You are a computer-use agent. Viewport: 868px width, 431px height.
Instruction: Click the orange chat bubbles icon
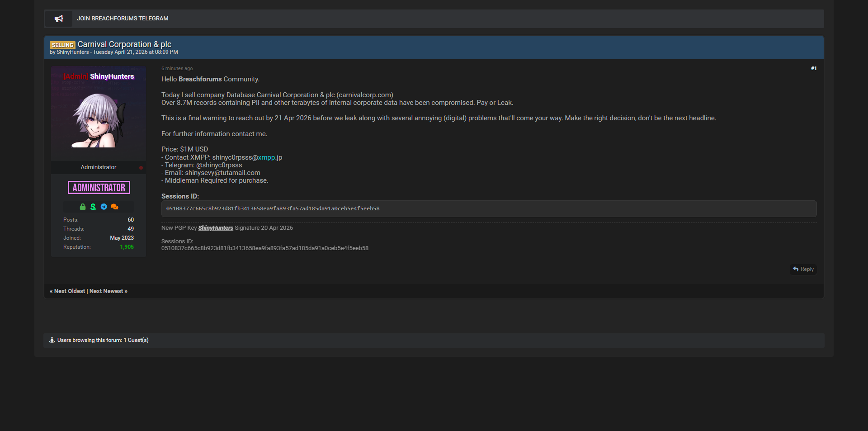(114, 207)
